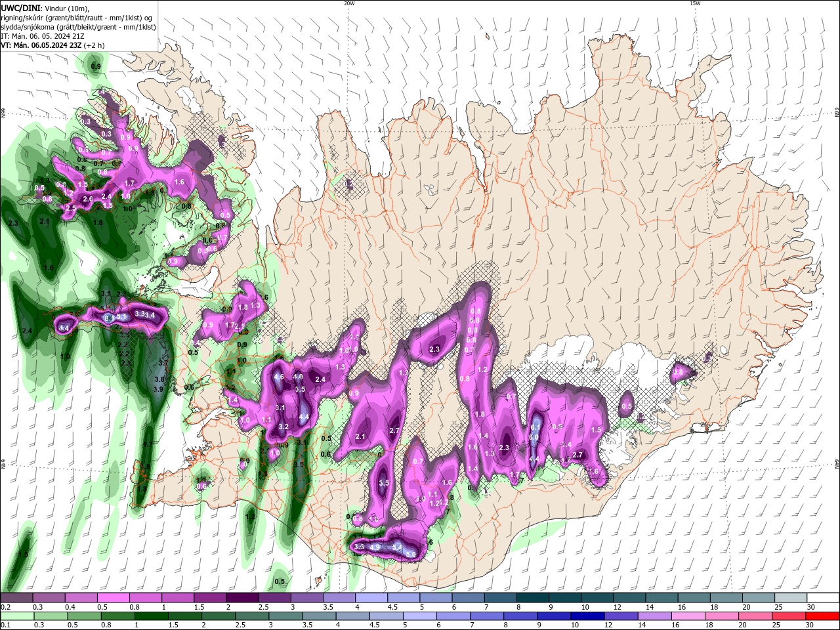Click the 3.9 precipitation value on the map
840x630 pixels.
coord(158,389)
